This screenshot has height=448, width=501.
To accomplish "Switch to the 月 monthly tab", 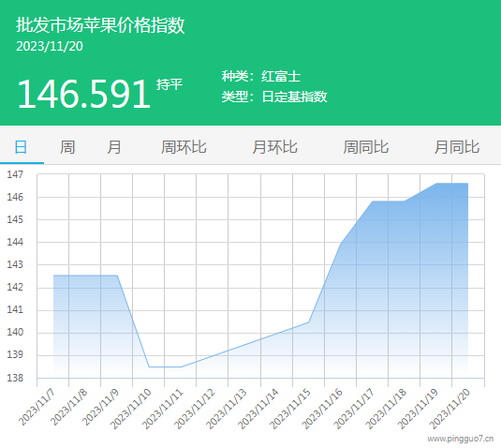I will coord(114,147).
